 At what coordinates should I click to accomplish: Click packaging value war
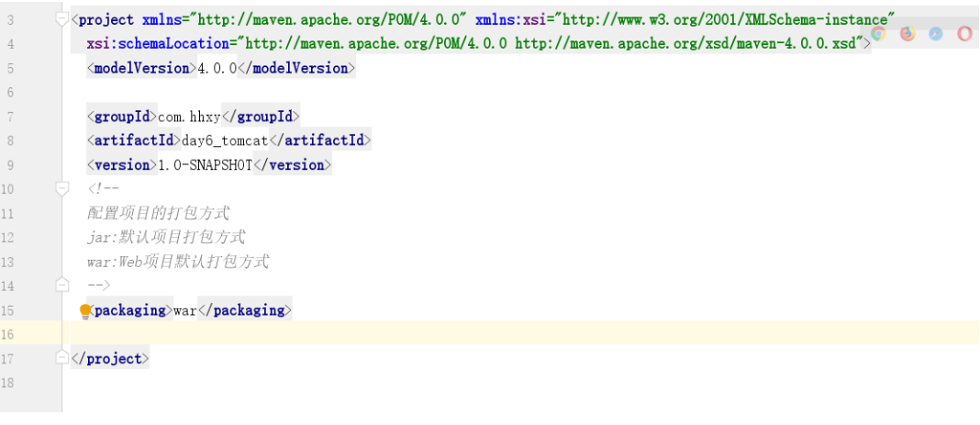pos(185,310)
